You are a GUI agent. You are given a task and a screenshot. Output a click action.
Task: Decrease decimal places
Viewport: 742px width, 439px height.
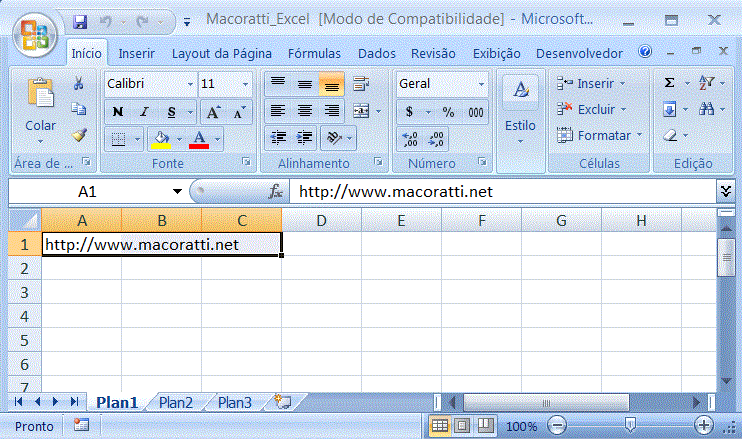click(x=436, y=139)
